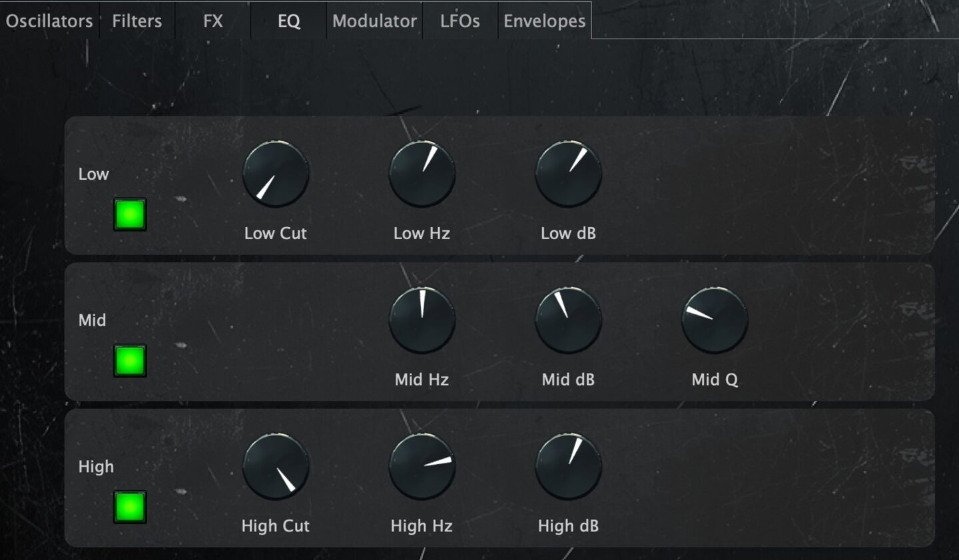Click the "Low" band section label

click(93, 174)
